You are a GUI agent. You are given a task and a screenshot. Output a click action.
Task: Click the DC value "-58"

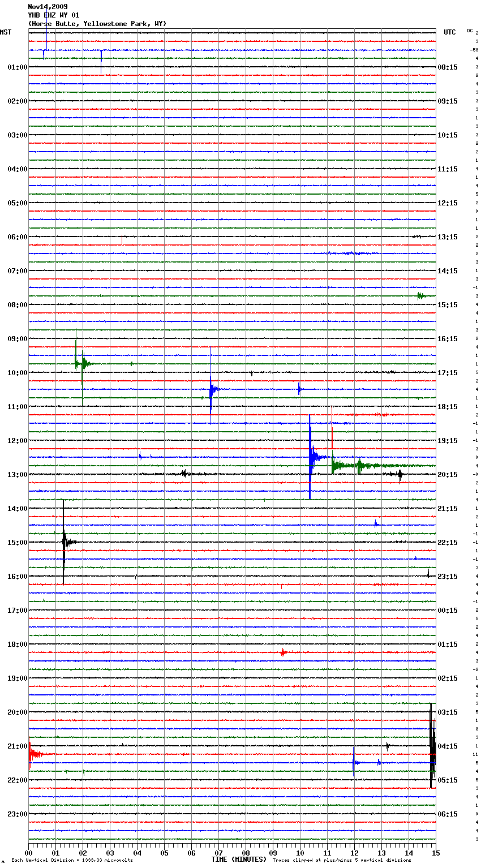coord(474,50)
